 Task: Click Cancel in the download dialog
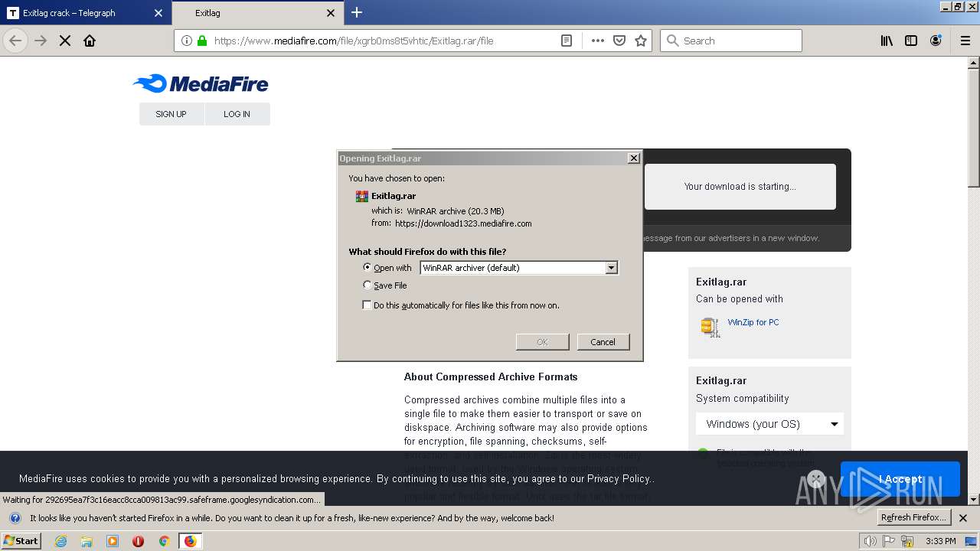[603, 342]
